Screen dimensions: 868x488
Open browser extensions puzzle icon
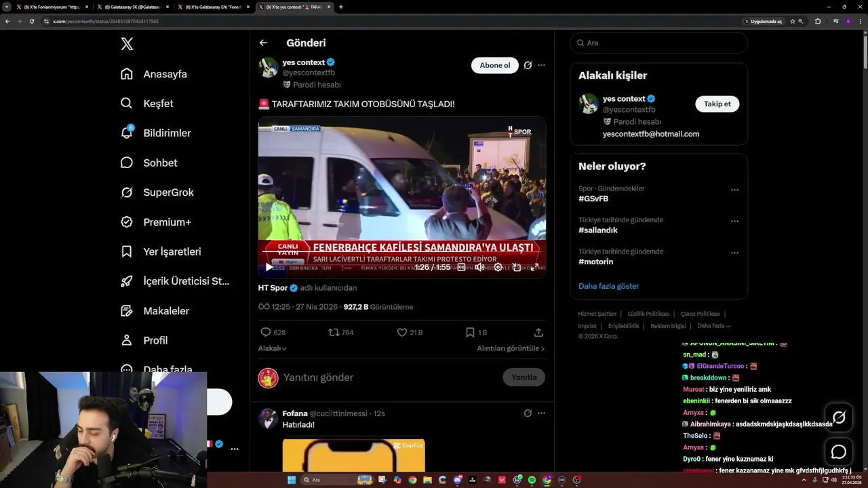click(x=818, y=21)
